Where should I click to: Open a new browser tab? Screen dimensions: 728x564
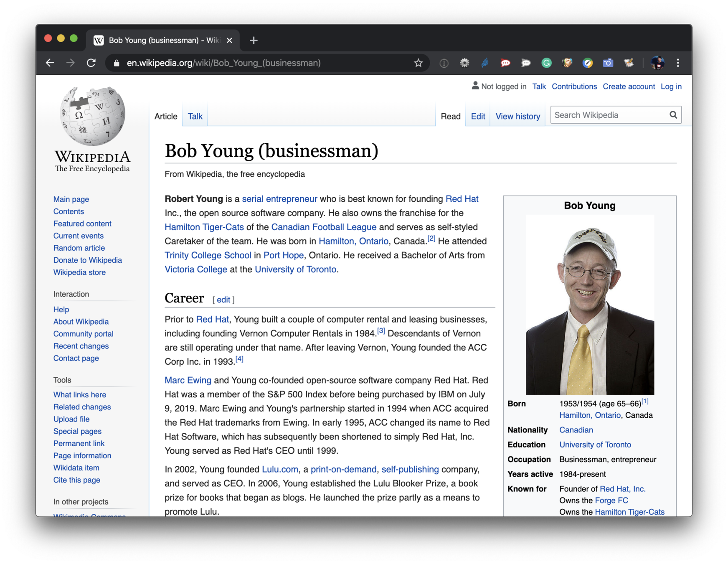point(254,41)
